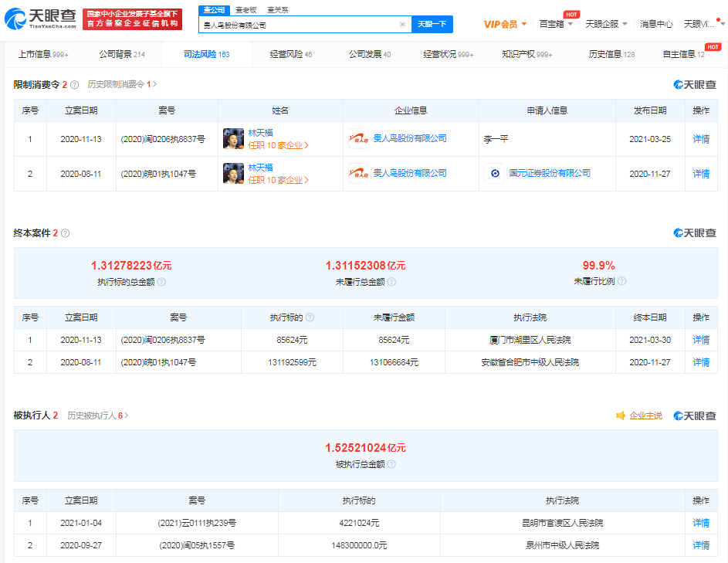Clear search box using the × icon
This screenshot has height=563, width=728.
[x=401, y=24]
